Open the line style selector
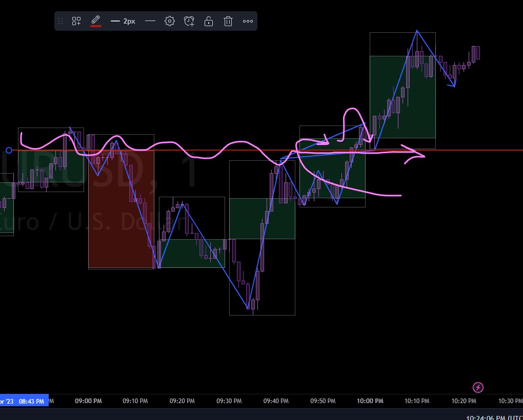The height and width of the screenshot is (420, 523). [150, 21]
